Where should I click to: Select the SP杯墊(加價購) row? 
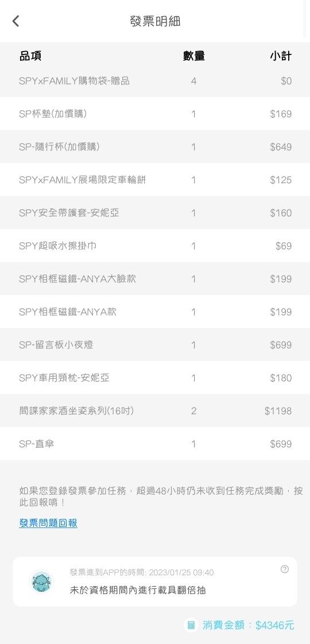[x=155, y=114]
